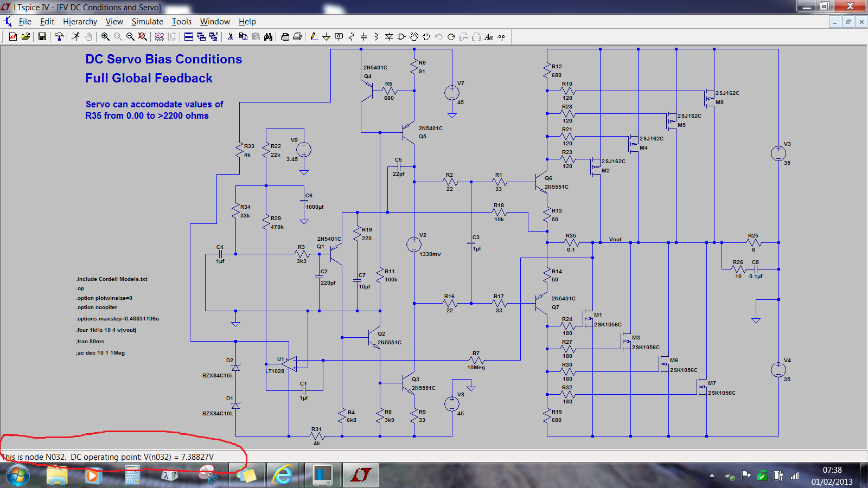Image resolution: width=868 pixels, height=488 pixels.
Task: Open Calculator from the taskbar
Action: (x=132, y=476)
